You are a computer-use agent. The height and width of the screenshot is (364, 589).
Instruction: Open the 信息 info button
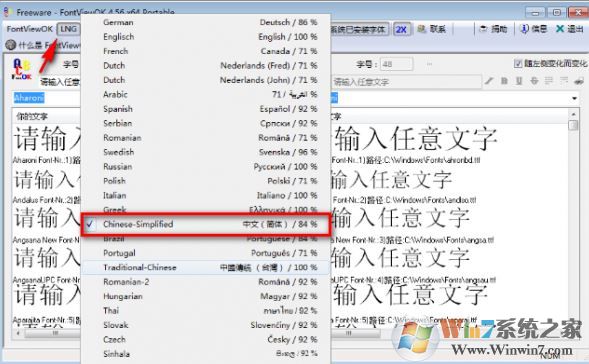[x=534, y=29]
